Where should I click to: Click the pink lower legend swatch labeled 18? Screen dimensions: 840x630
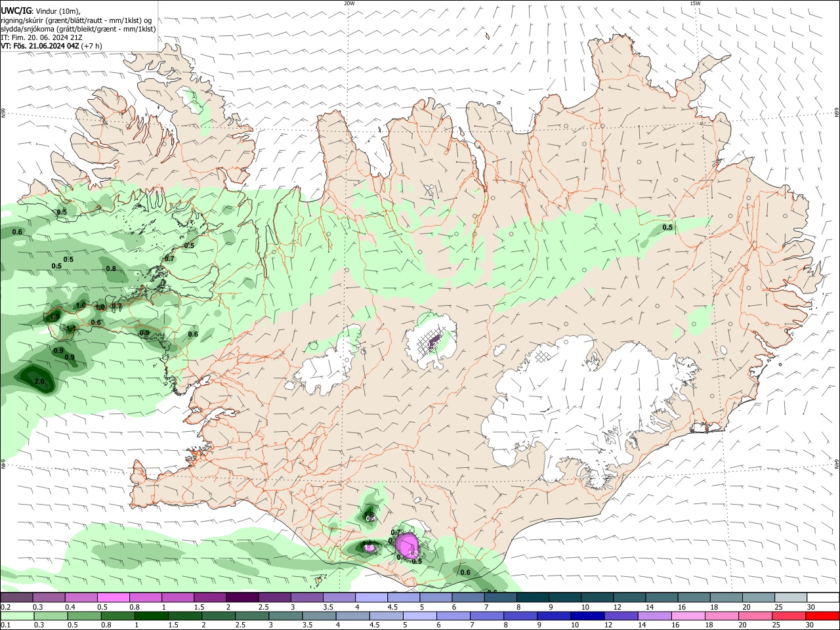coord(721,616)
